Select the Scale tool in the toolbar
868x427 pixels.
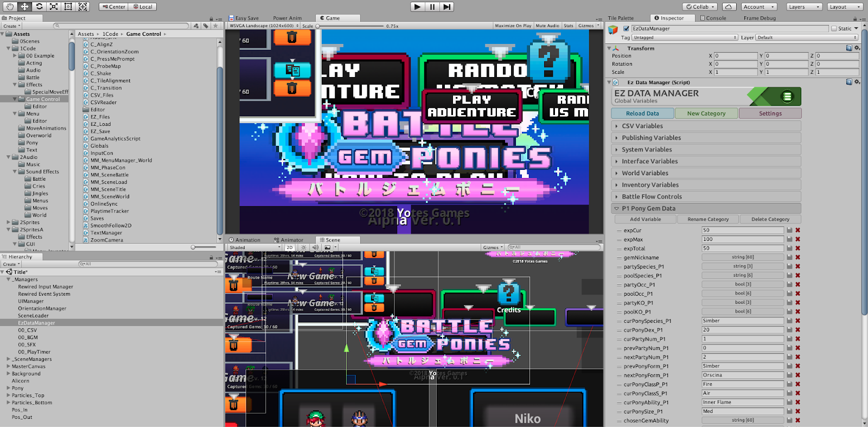click(54, 7)
